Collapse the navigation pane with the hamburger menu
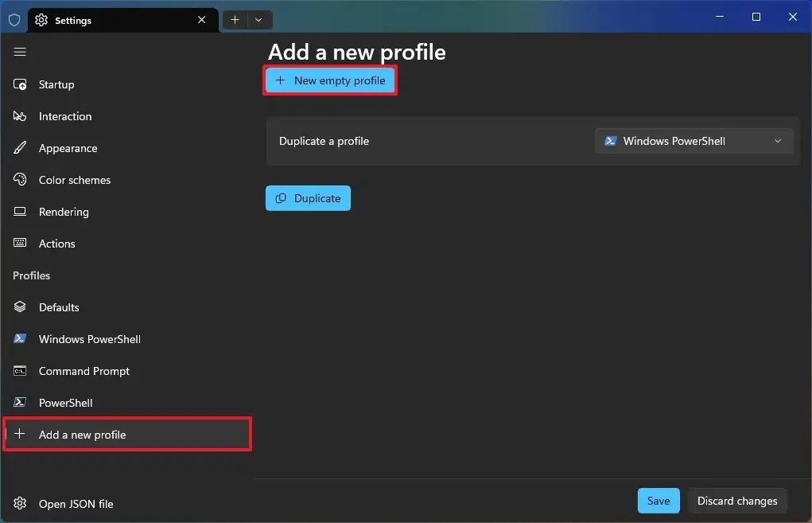Viewport: 812px width, 523px height. [20, 52]
